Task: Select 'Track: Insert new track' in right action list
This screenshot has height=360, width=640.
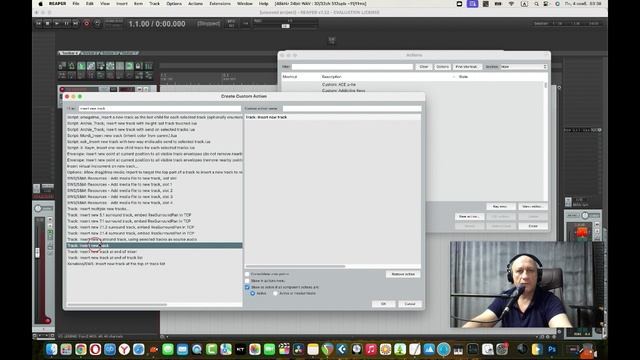Action: click(x=333, y=117)
